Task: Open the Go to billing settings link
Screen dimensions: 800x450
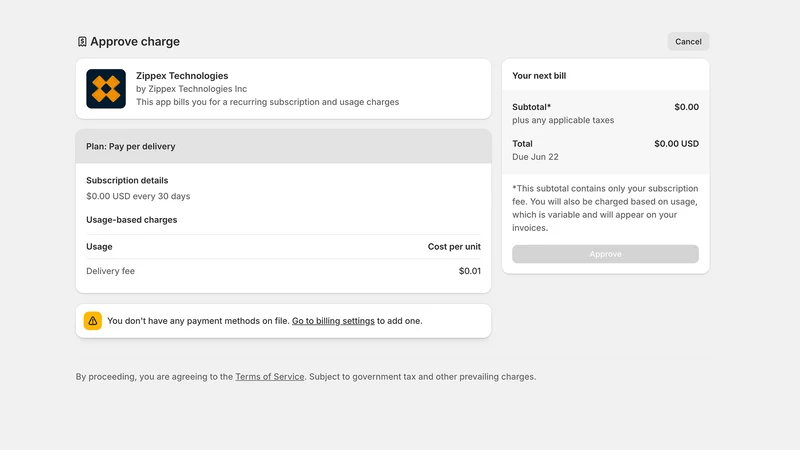Action: (333, 321)
